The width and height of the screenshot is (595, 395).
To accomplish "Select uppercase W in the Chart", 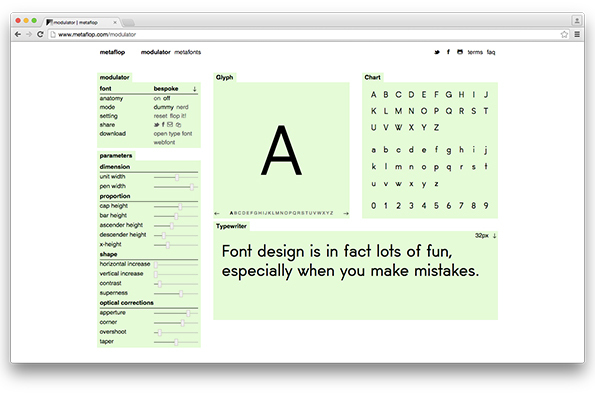I will tap(398, 127).
